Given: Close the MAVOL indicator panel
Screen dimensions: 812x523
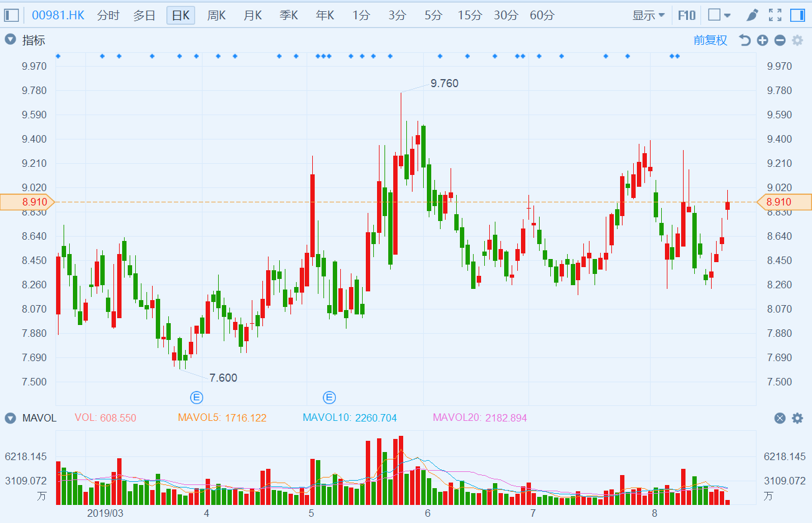Looking at the screenshot, I should pos(780,418).
